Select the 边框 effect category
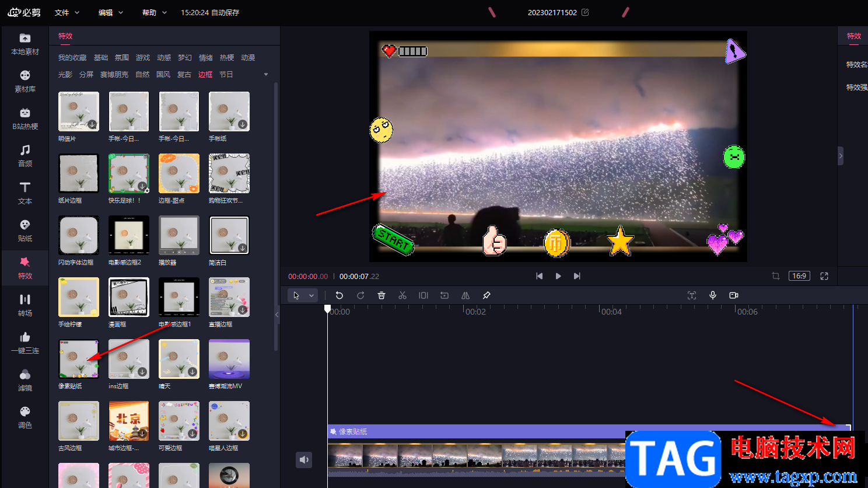Image resolution: width=868 pixels, height=488 pixels. (205, 75)
